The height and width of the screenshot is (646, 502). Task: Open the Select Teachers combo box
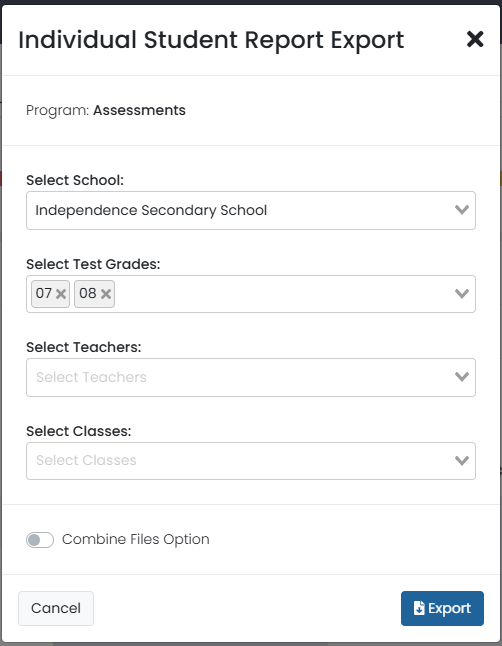click(x=251, y=377)
